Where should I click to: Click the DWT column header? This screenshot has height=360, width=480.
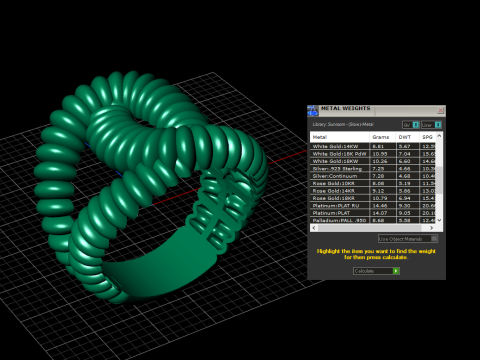click(x=407, y=137)
